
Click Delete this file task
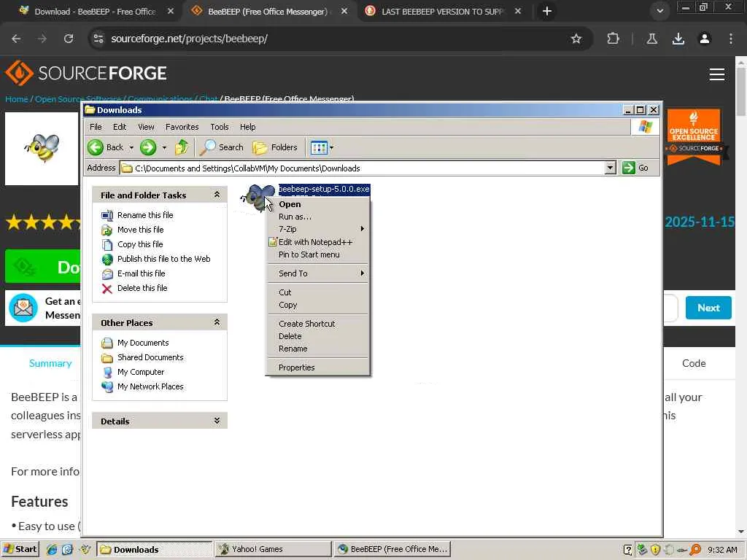tap(142, 288)
